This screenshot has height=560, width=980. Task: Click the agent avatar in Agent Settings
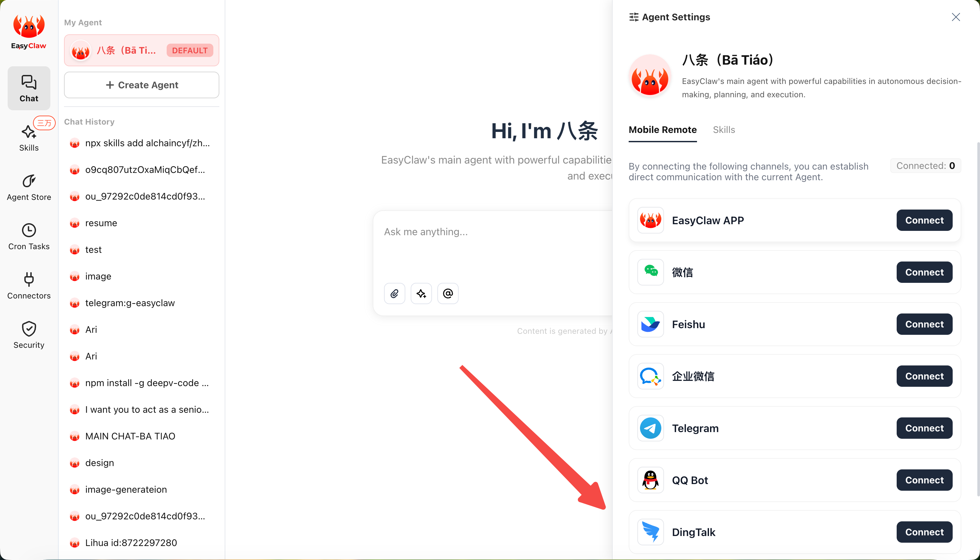click(x=650, y=76)
